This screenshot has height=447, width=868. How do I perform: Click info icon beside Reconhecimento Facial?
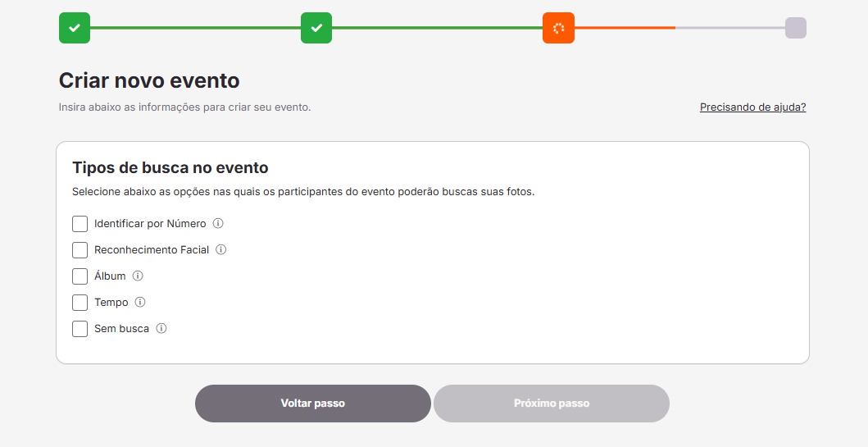pyautogui.click(x=221, y=249)
